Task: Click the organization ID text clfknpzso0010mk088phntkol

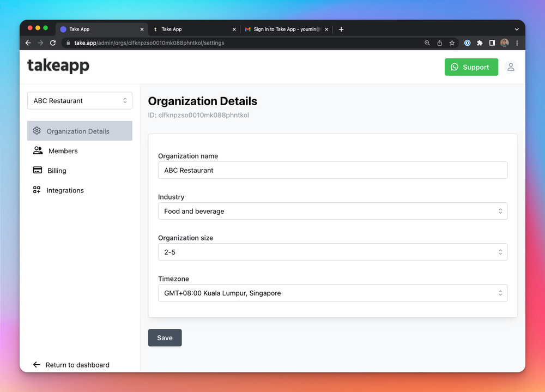Action: 203,115
